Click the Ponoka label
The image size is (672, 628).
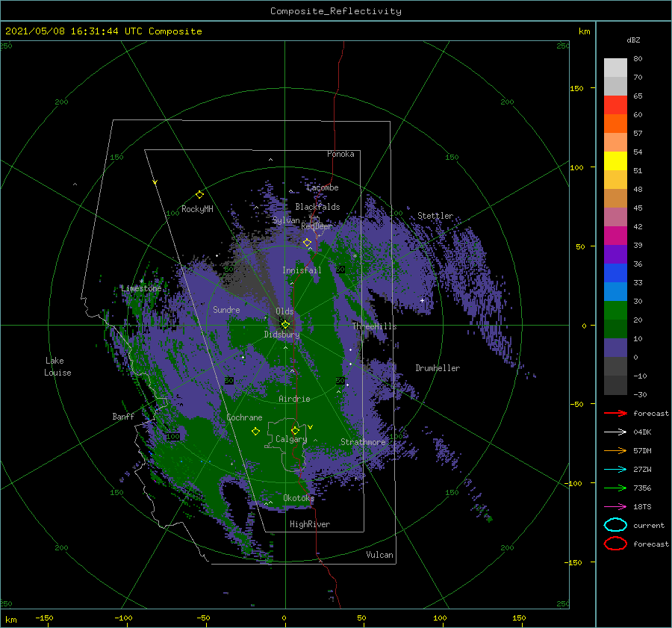340,154
